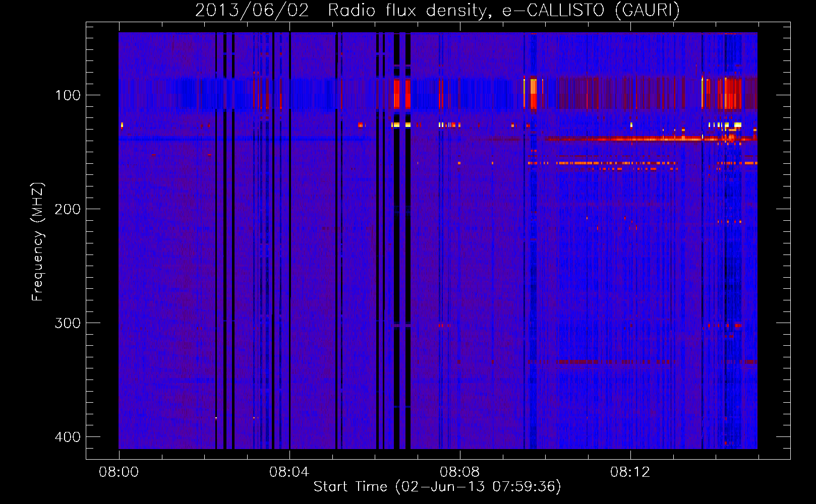
Task: Click the '400' frequency tick label
Action: (68, 437)
